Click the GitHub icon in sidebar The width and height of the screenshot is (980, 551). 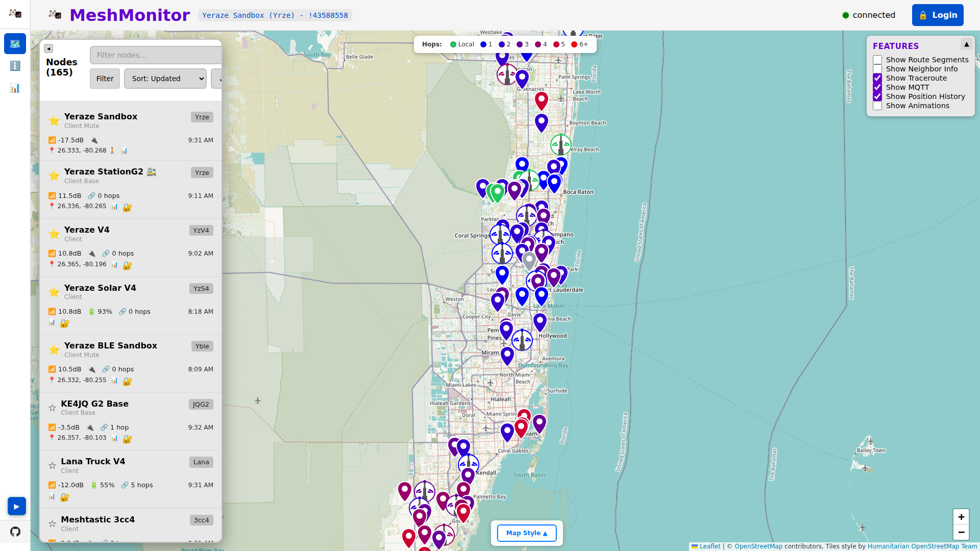[15, 532]
